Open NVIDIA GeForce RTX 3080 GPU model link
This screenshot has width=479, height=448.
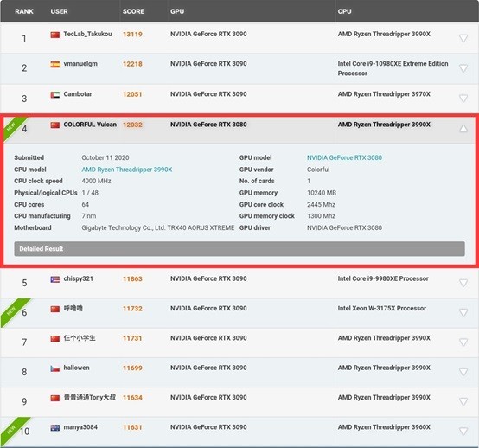(x=344, y=157)
